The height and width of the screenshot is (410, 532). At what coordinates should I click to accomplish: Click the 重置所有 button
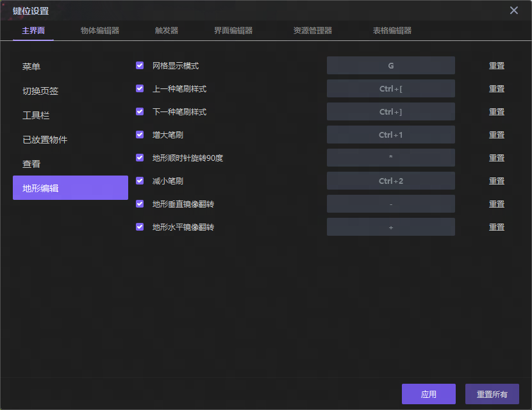point(492,394)
